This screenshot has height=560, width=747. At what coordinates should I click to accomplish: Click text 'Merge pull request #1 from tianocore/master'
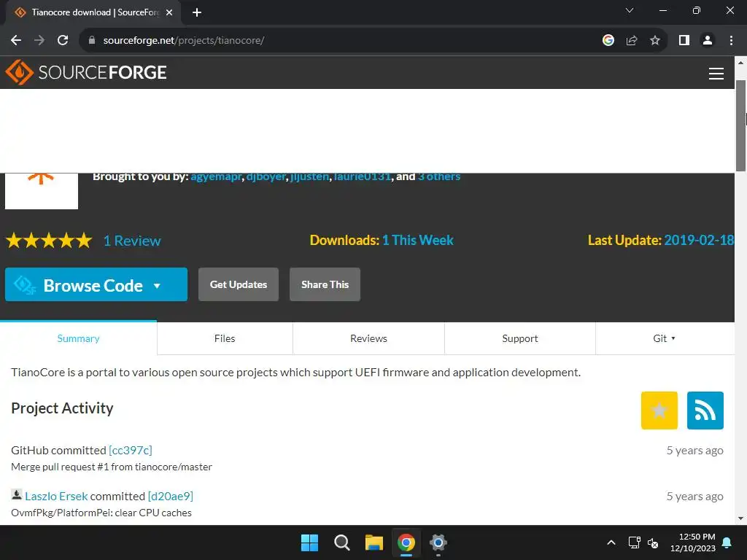[x=112, y=467]
